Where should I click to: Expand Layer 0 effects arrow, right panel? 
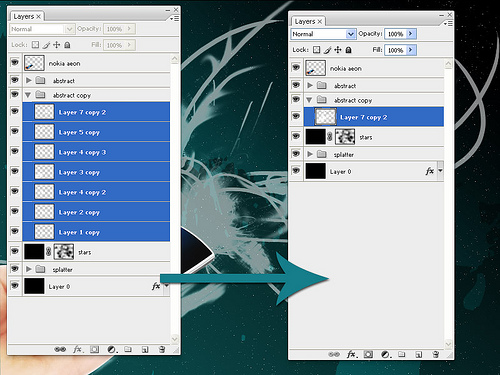440,171
